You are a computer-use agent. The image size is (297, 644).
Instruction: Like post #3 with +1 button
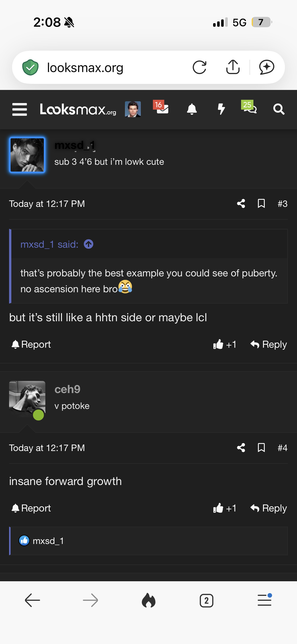[224, 344]
